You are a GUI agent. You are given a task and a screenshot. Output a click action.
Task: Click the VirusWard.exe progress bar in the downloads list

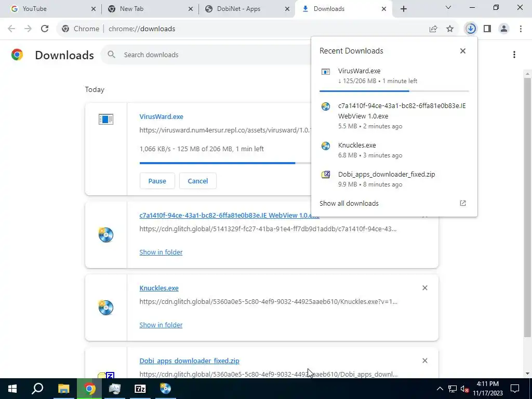(x=225, y=163)
